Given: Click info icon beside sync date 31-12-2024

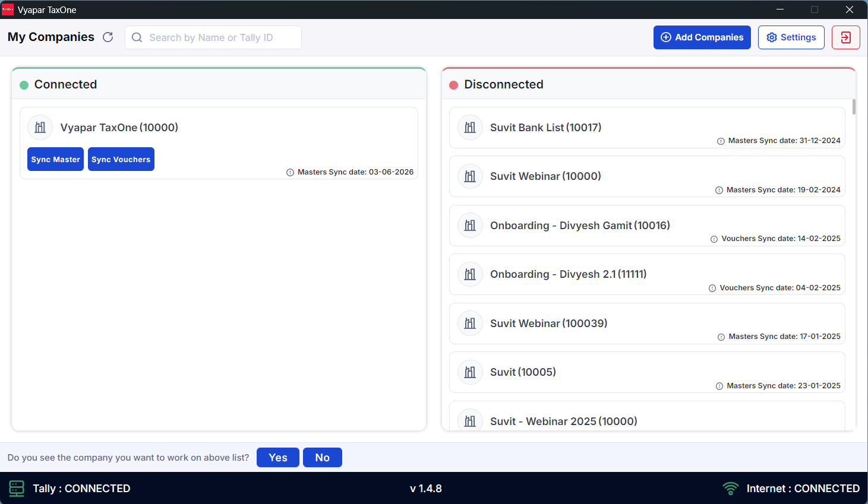Looking at the screenshot, I should (721, 141).
